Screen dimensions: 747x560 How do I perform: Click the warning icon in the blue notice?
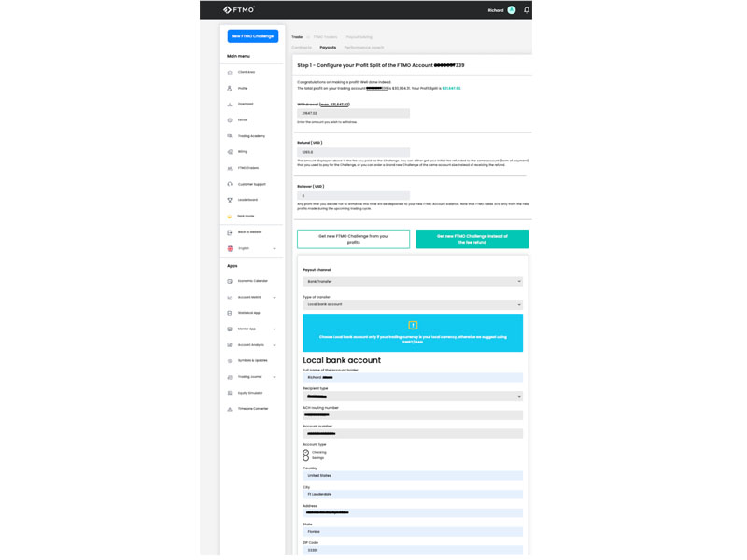coord(413,325)
